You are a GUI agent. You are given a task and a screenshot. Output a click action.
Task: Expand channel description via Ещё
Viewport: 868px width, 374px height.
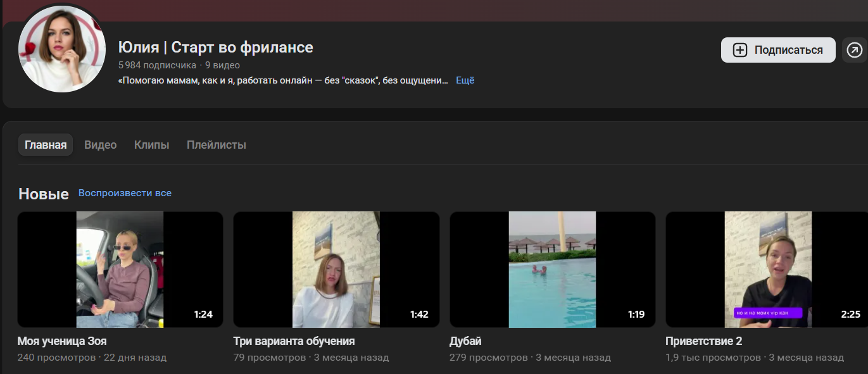coord(465,80)
